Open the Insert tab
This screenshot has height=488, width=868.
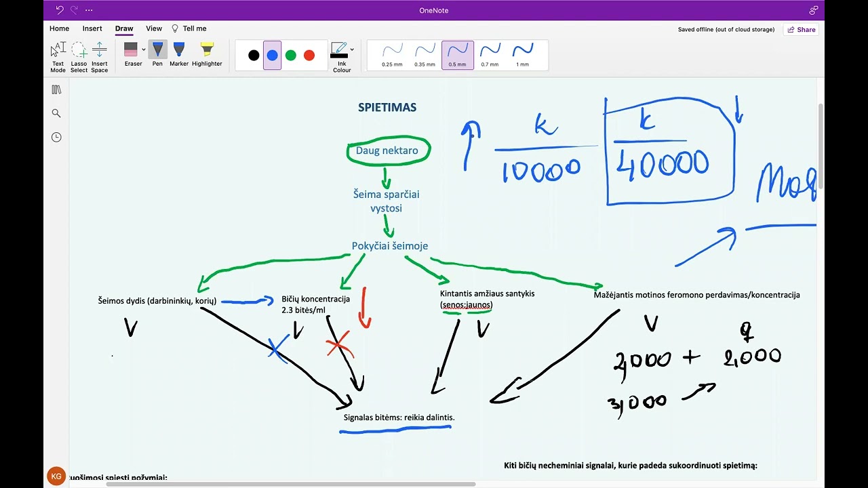coord(92,28)
